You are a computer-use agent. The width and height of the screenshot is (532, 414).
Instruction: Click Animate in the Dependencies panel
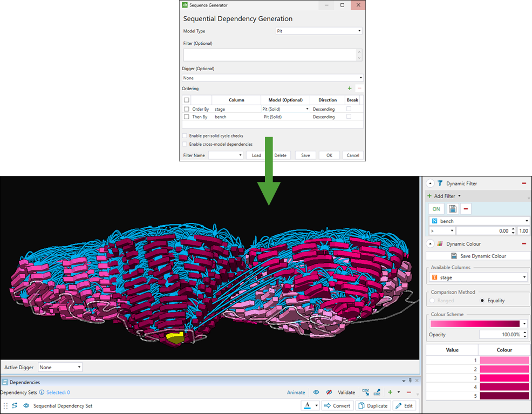[x=296, y=392]
